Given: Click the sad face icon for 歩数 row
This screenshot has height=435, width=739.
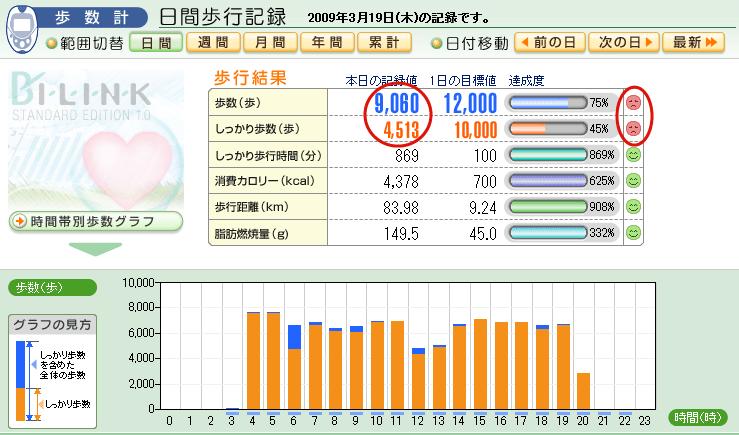Looking at the screenshot, I should [x=633, y=102].
